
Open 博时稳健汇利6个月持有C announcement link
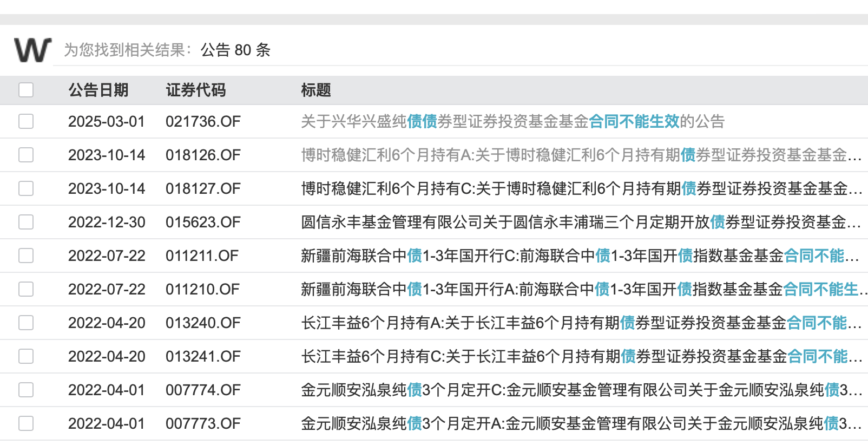581,188
